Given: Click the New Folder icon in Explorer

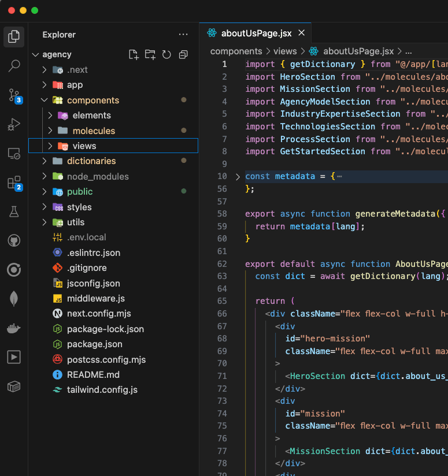Looking at the screenshot, I should [x=150, y=54].
